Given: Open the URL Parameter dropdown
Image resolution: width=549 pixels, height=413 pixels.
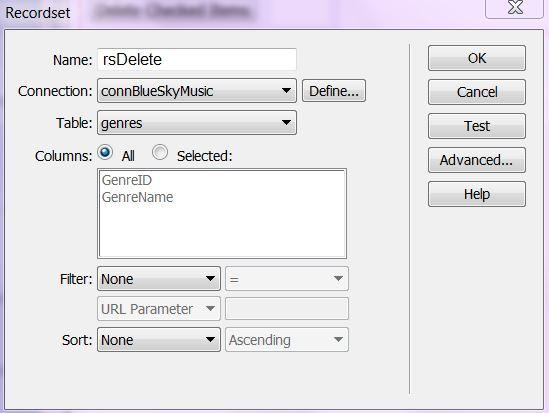Looking at the screenshot, I should coord(159,309).
